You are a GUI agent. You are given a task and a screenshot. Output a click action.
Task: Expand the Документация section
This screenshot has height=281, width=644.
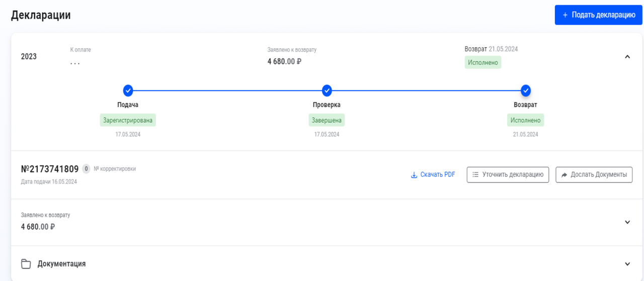click(x=627, y=264)
